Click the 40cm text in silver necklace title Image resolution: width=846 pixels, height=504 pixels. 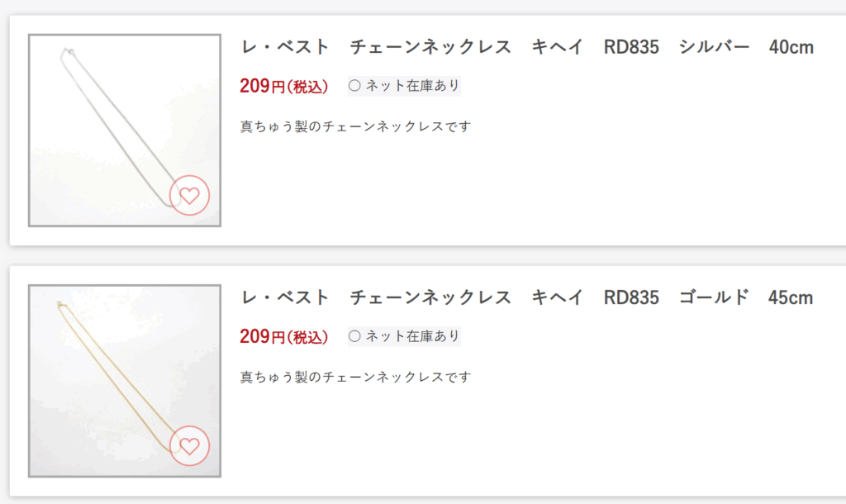click(x=791, y=47)
